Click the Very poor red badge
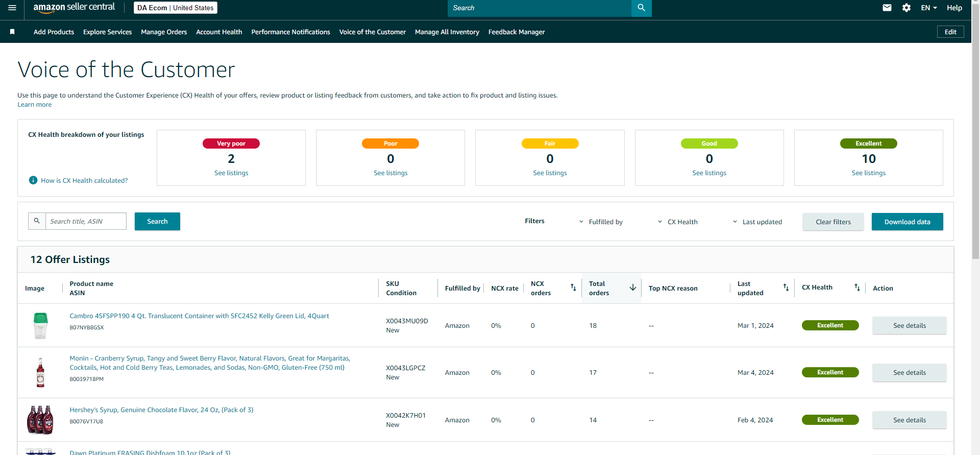This screenshot has width=980, height=455. [x=231, y=143]
